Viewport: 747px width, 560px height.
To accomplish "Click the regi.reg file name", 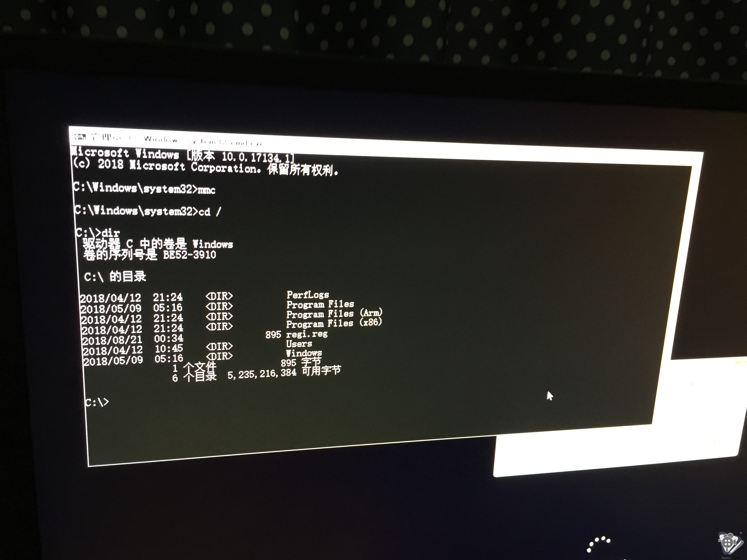I will (x=307, y=334).
